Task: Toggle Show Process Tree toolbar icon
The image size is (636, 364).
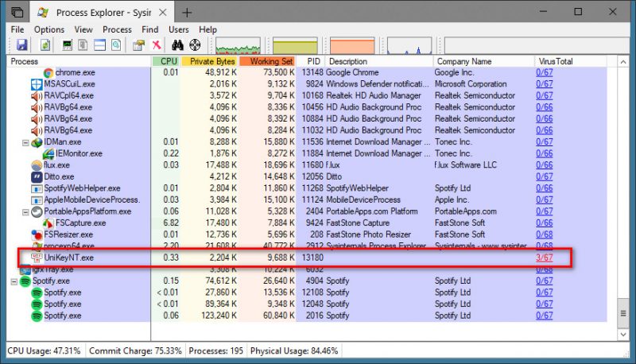Action: click(x=83, y=45)
